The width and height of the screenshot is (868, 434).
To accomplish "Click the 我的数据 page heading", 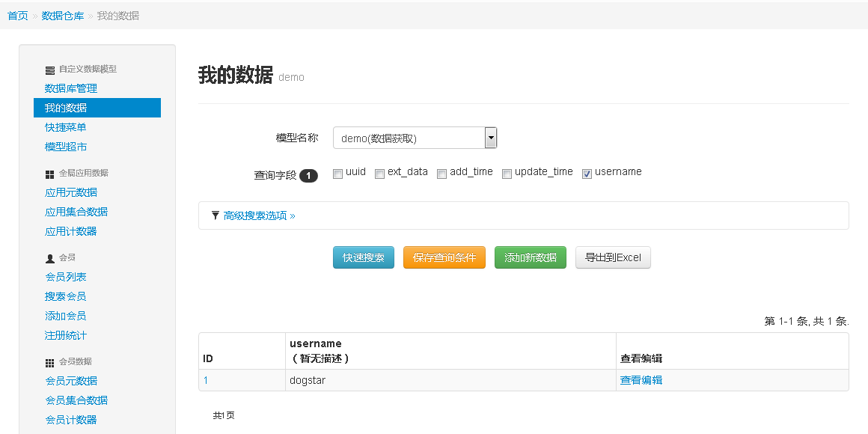I will [236, 75].
